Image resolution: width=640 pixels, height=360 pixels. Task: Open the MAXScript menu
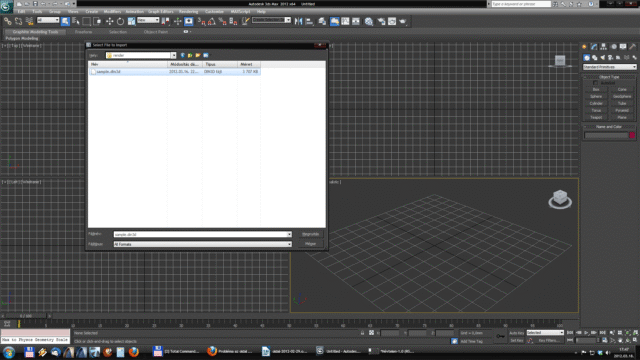(240, 12)
